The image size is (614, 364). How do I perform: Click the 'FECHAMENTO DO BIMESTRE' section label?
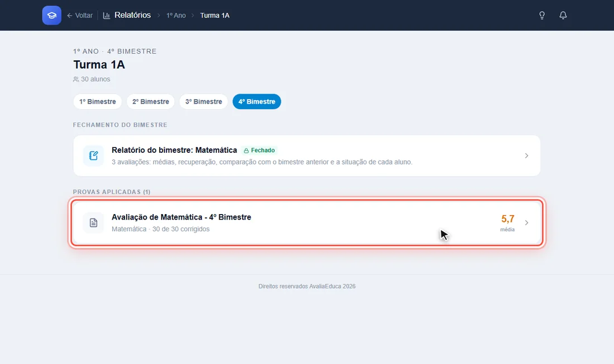(x=120, y=125)
